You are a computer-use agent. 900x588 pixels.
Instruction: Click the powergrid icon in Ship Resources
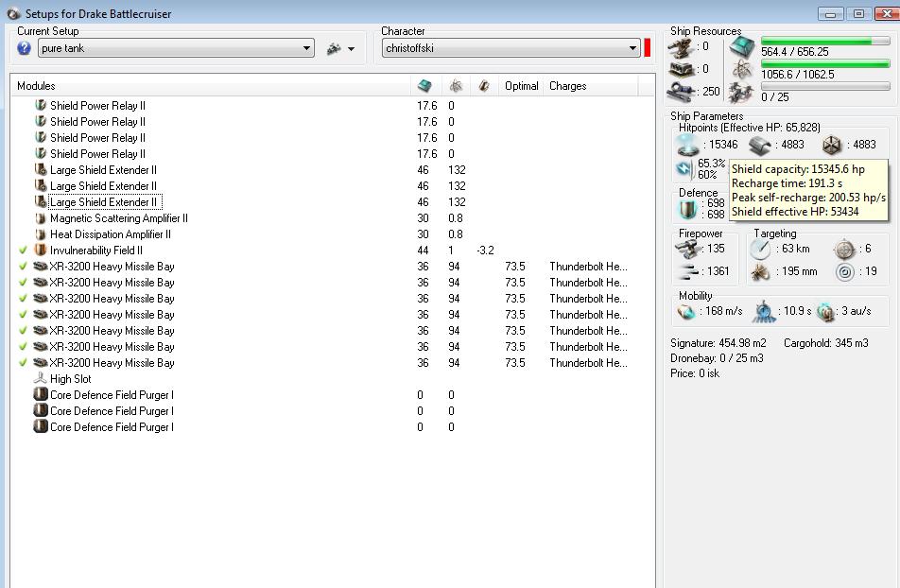point(742,69)
